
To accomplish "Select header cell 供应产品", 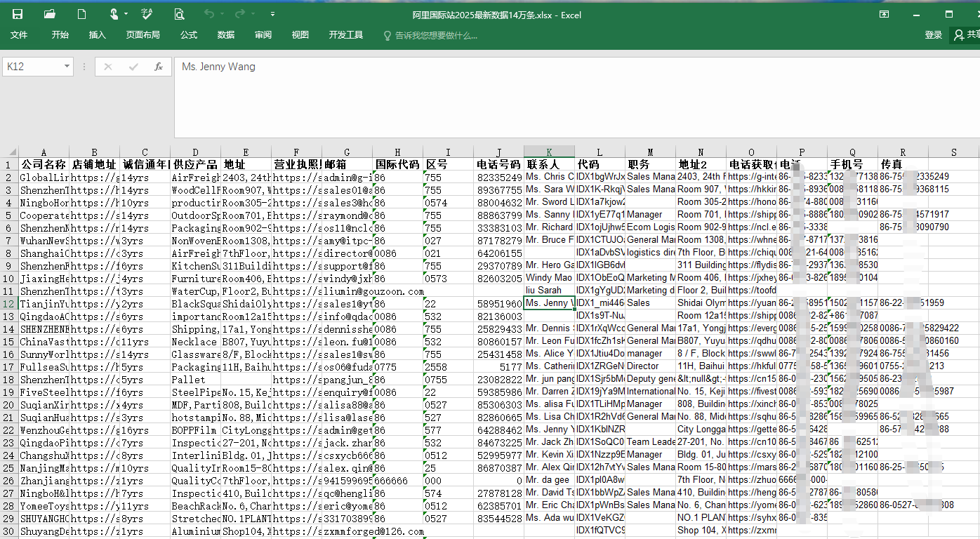I will click(196, 164).
